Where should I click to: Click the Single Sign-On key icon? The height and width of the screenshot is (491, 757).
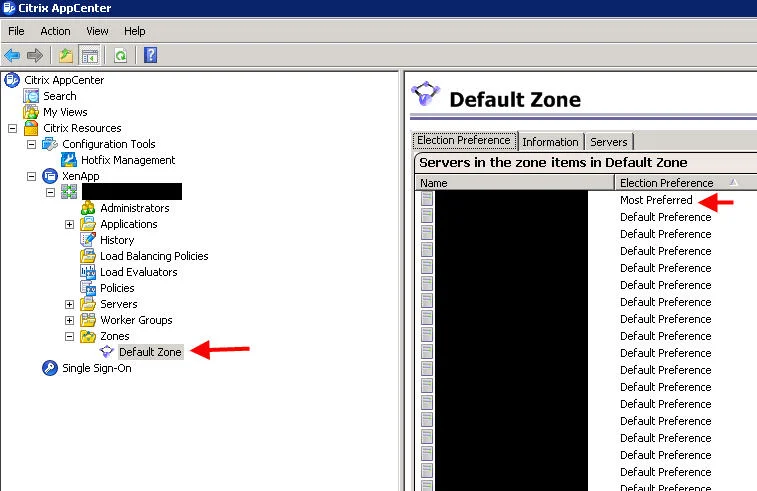(50, 368)
